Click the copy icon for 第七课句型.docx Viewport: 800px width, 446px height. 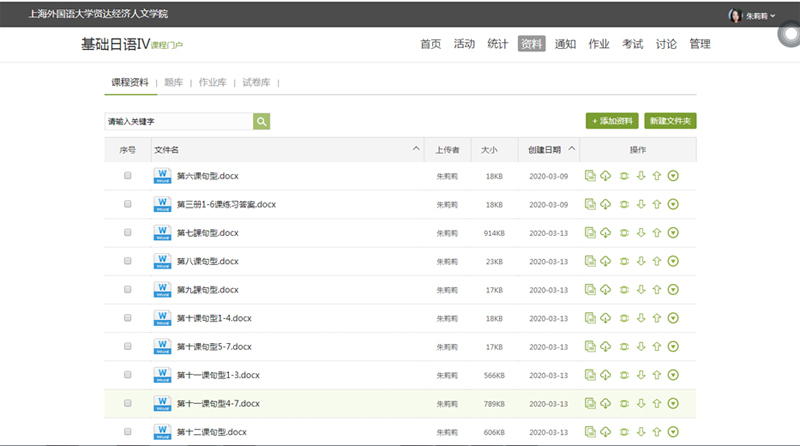click(x=591, y=233)
